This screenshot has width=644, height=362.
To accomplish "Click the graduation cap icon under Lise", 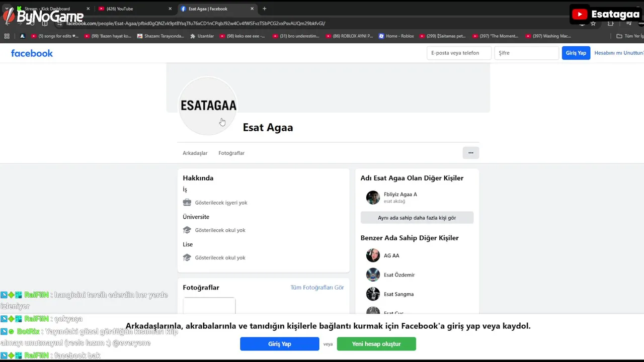I will (x=187, y=257).
